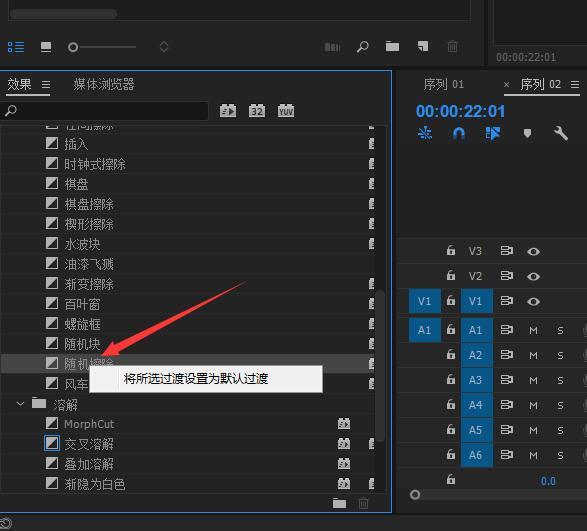The image size is (587, 531).
Task: Solo audio track A1
Action: (560, 331)
